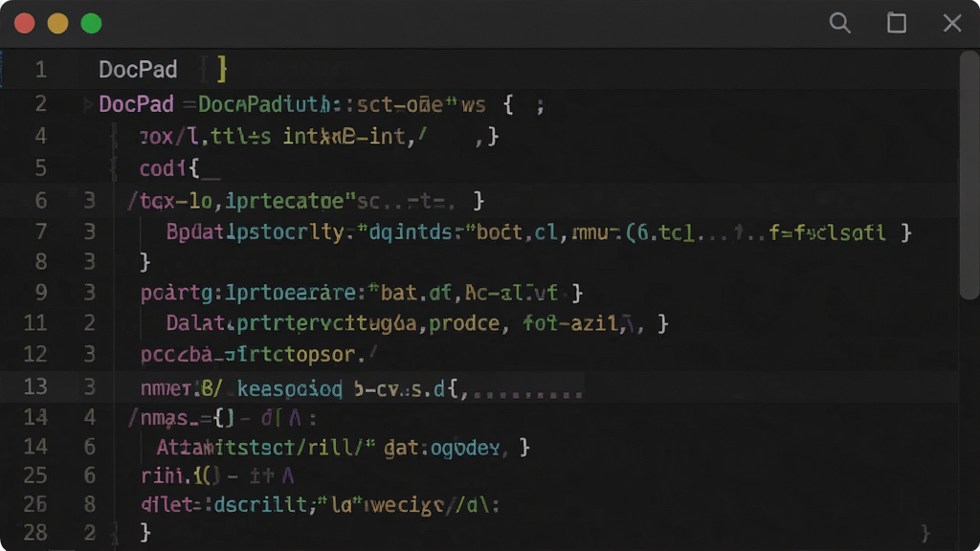Click gutter line number 12
This screenshot has height=551, width=980.
(x=35, y=354)
